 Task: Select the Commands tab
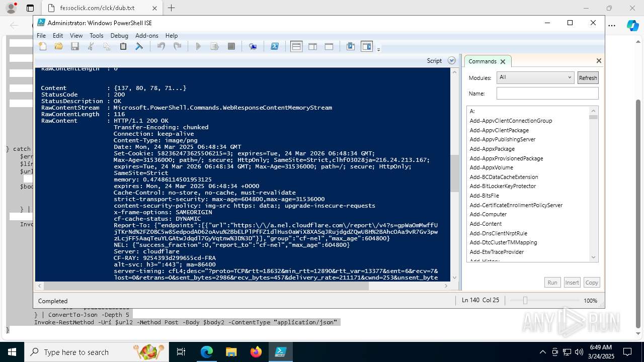(482, 61)
